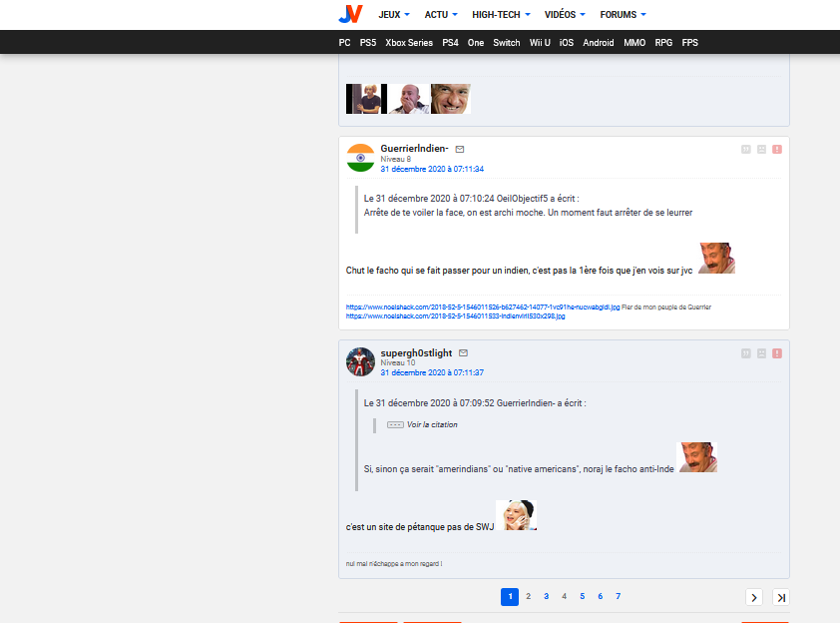Click the India flag avatar

tap(360, 158)
